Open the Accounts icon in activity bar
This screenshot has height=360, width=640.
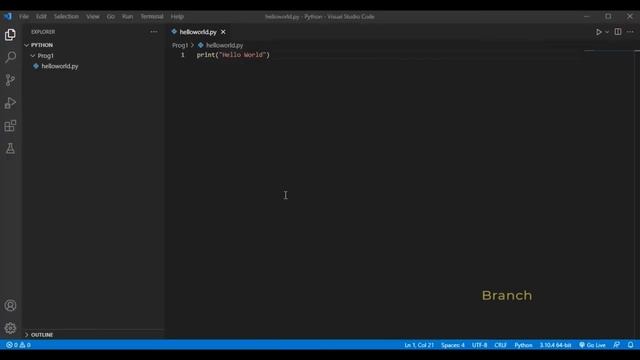click(10, 305)
